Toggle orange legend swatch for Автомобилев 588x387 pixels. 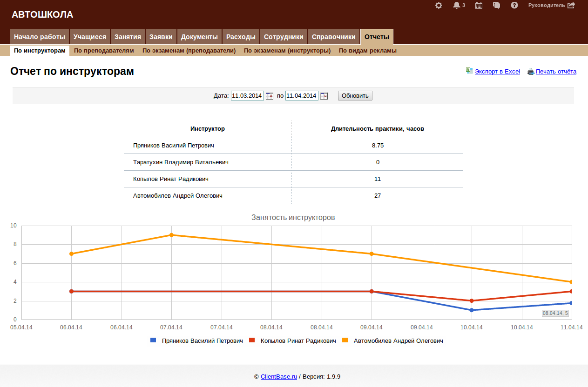coord(345,340)
